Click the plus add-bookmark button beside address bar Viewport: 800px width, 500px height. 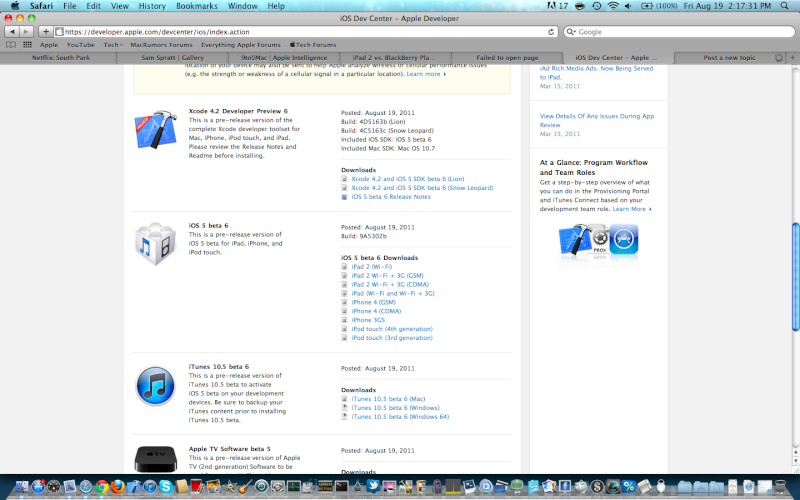[x=45, y=32]
